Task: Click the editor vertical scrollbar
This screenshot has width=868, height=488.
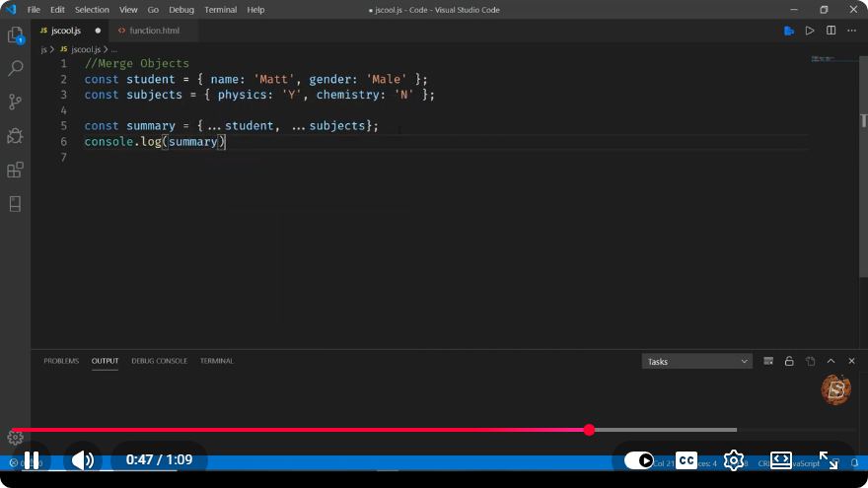Action: click(x=863, y=166)
